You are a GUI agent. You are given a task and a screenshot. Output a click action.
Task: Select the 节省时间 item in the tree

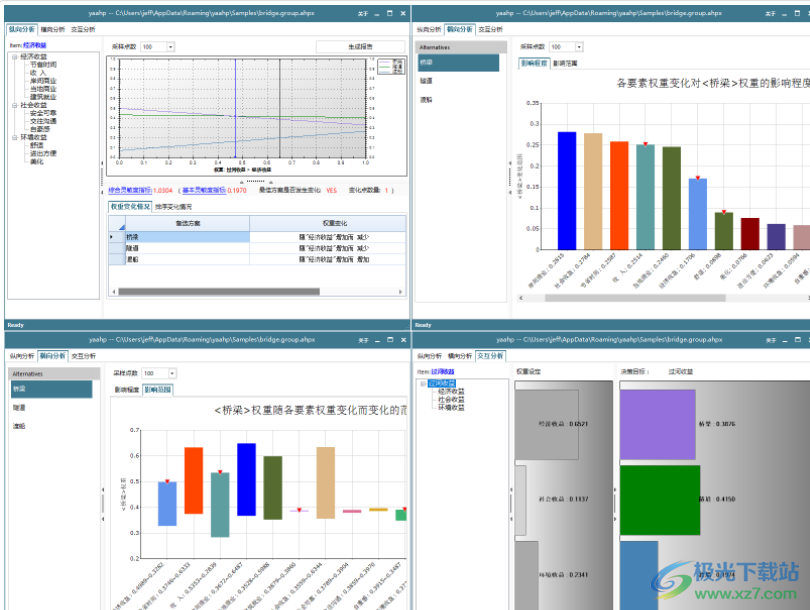(43, 64)
